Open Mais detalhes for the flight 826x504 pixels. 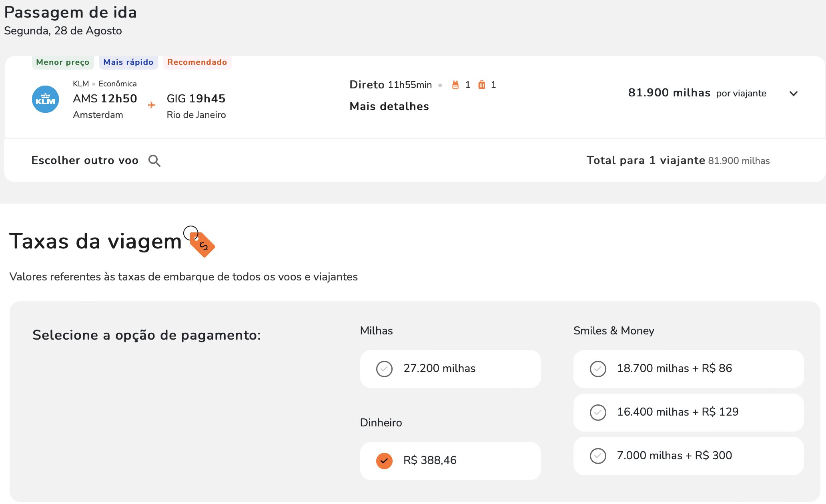pos(389,106)
